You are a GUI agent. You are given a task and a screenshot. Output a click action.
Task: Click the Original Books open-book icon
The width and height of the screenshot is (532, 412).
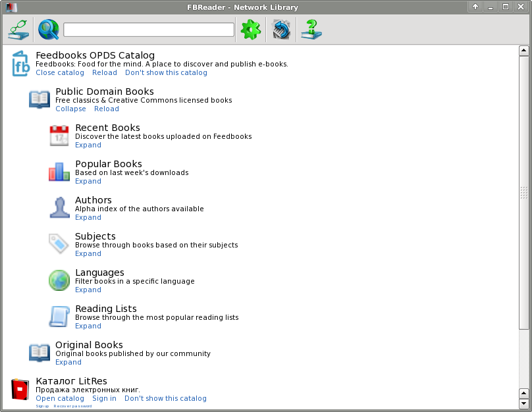pyautogui.click(x=40, y=353)
